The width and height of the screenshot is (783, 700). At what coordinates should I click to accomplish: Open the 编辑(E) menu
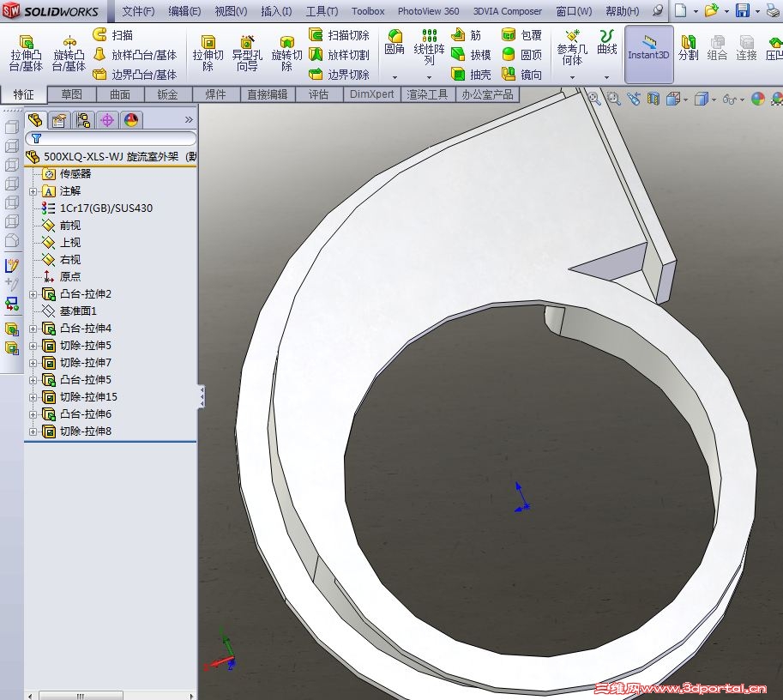tap(184, 11)
